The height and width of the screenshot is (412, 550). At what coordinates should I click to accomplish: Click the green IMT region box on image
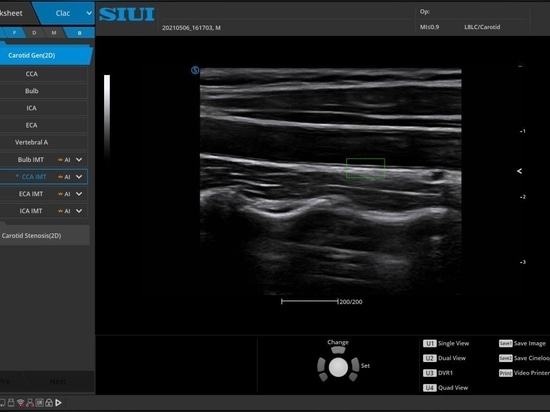pyautogui.click(x=365, y=168)
